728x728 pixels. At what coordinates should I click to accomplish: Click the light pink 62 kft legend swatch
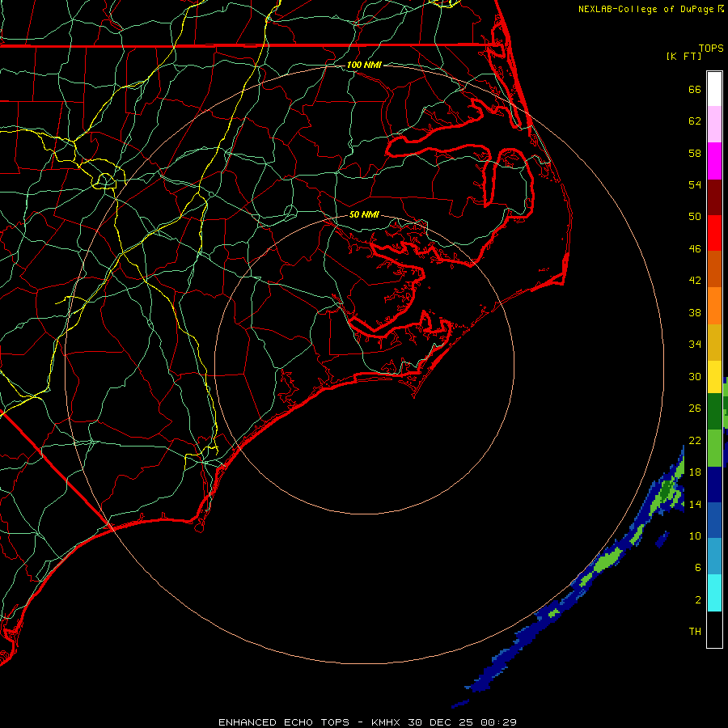pyautogui.click(x=714, y=124)
